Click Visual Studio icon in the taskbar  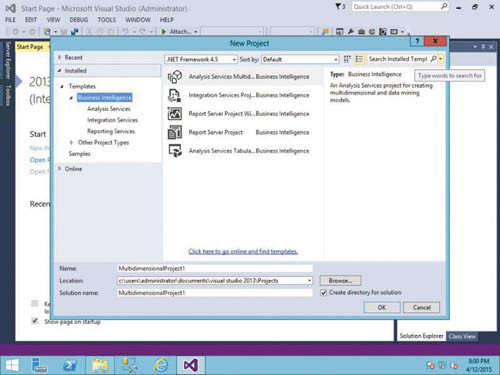[x=191, y=365]
